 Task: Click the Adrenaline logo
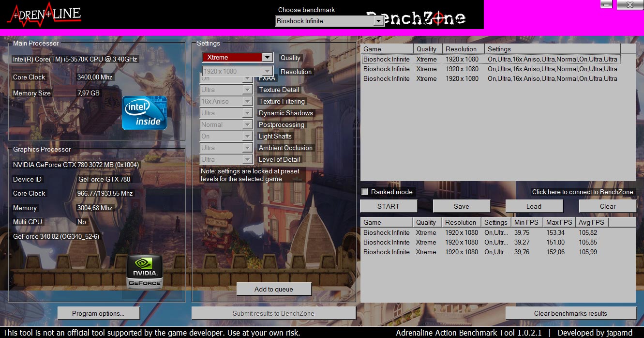click(x=44, y=15)
